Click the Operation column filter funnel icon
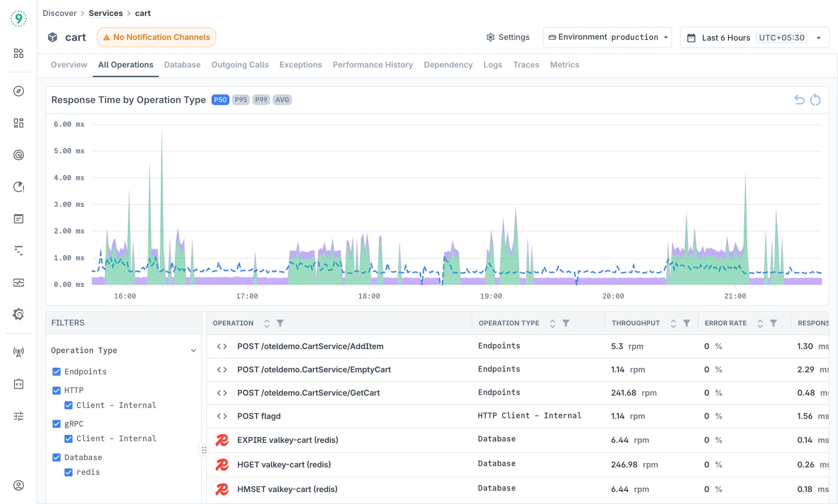Viewport: 838px width, 504px height. pos(280,323)
